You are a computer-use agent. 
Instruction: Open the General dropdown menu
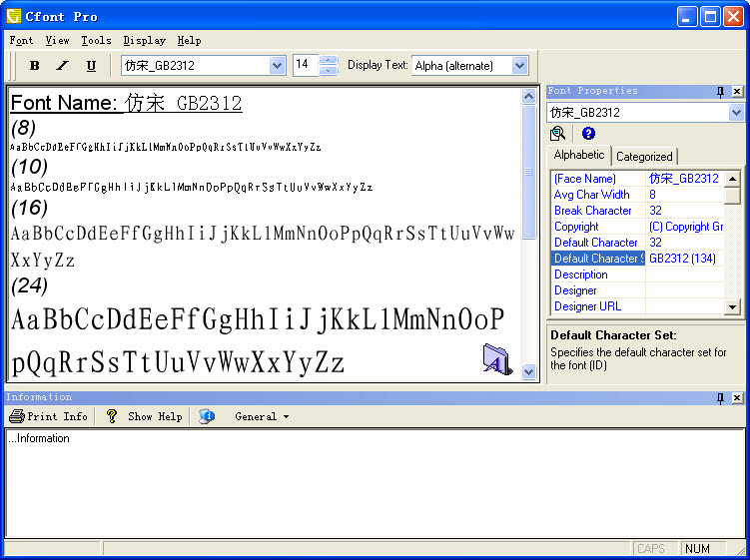262,416
